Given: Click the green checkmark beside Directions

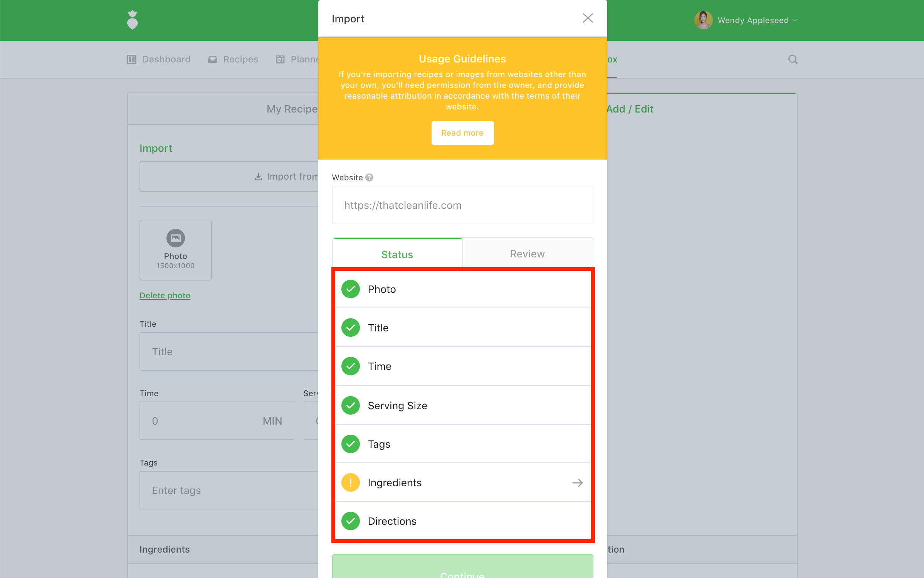Looking at the screenshot, I should coord(350,521).
